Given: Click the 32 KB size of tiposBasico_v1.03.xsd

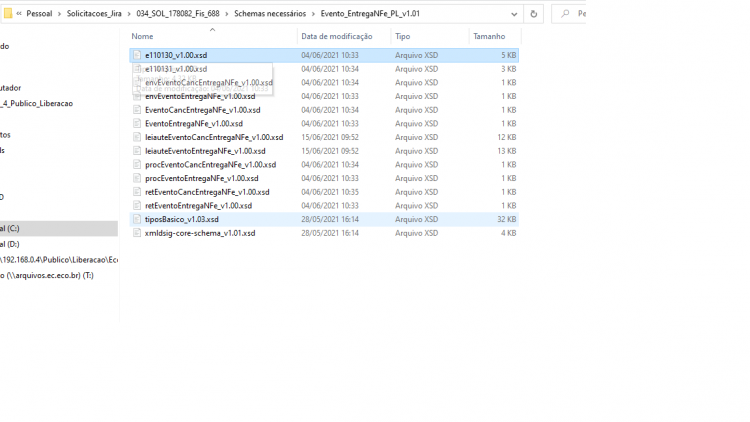Looking at the screenshot, I should [x=507, y=220].
